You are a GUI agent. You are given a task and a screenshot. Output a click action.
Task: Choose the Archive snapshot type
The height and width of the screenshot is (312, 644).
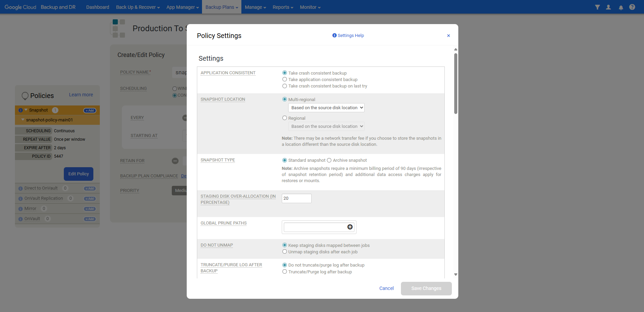329,160
